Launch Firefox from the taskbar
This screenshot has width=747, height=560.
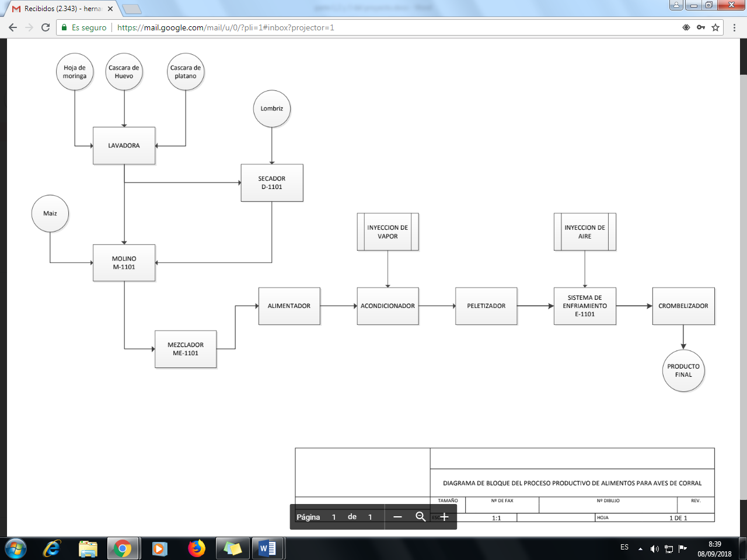(x=197, y=549)
